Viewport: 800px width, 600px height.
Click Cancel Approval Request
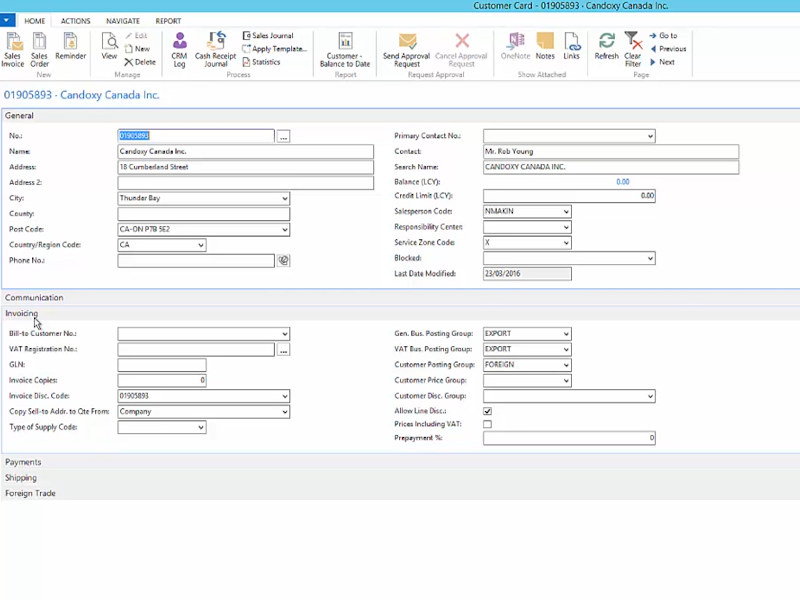pos(461,49)
